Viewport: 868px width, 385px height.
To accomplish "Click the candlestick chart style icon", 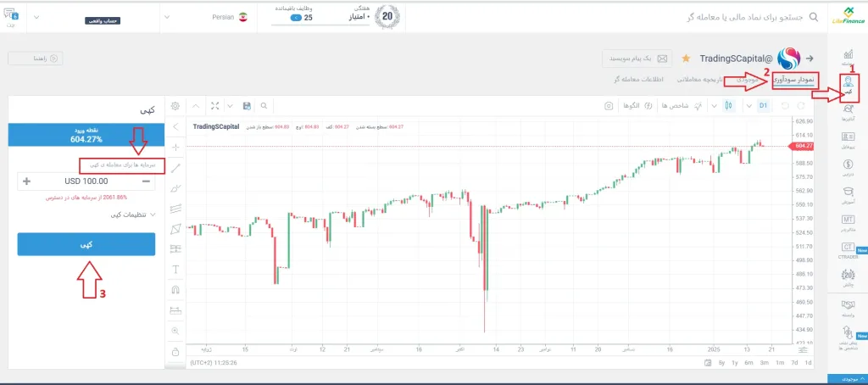I will (727, 106).
